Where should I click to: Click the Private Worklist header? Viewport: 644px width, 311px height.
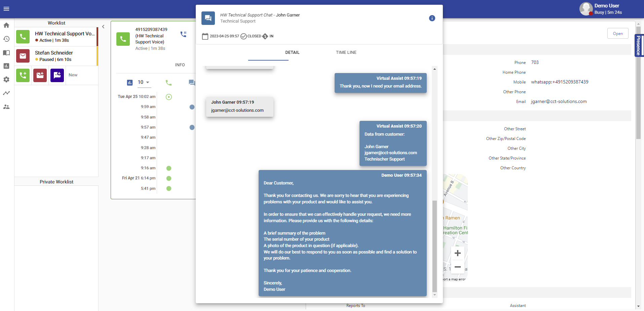(56, 182)
